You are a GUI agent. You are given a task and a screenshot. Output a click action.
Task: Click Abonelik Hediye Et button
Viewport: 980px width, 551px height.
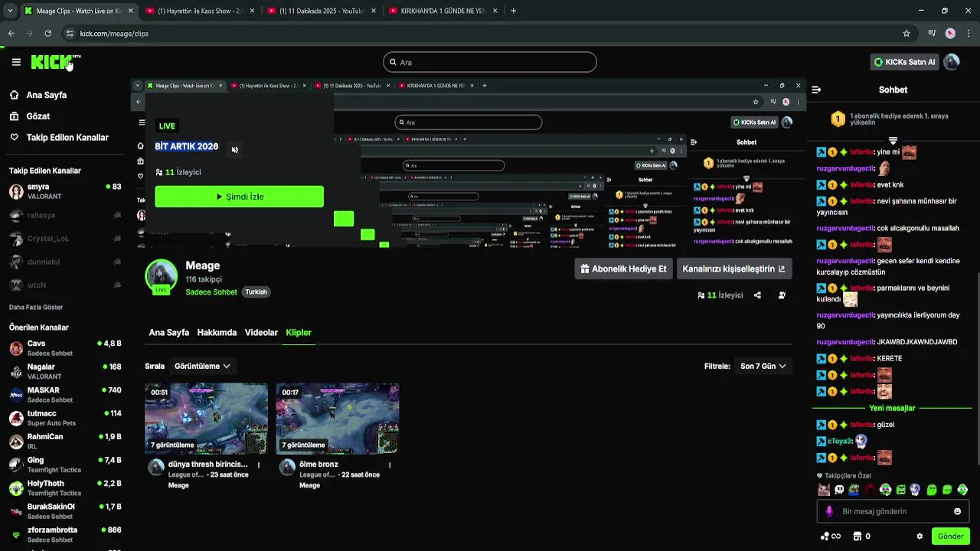(623, 269)
